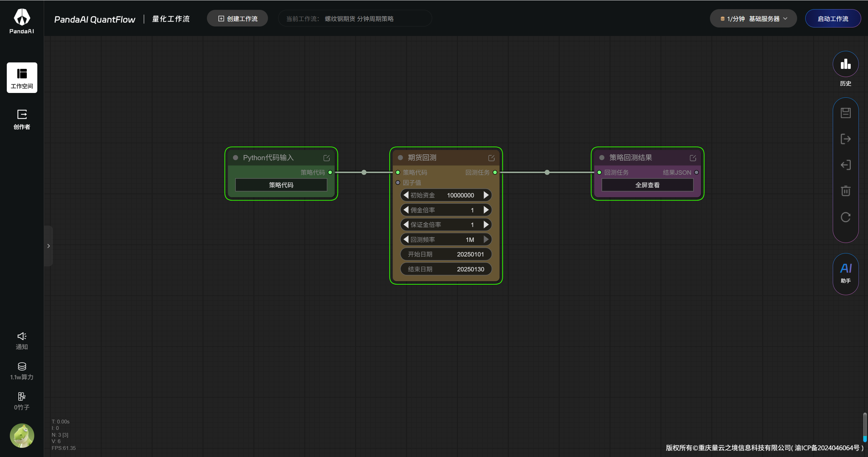The width and height of the screenshot is (868, 457).
Task: Expand the left side panel chevron
Action: pyautogui.click(x=49, y=246)
